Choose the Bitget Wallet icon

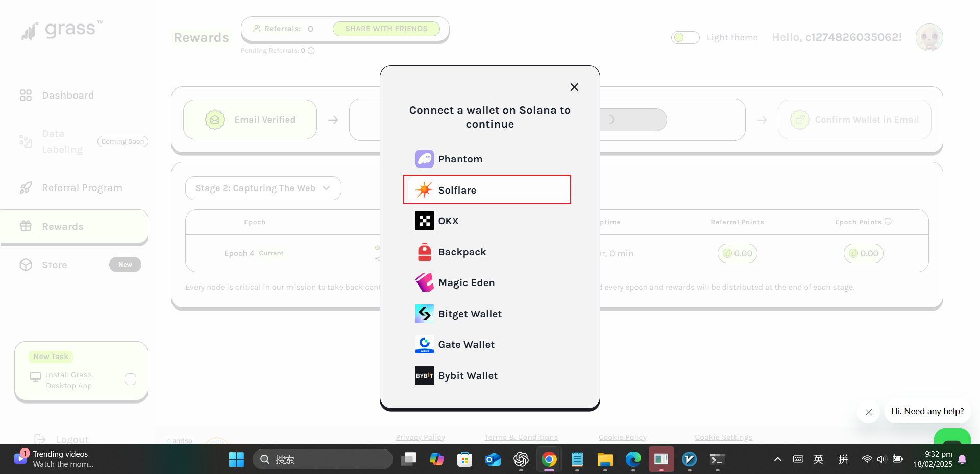pos(425,314)
